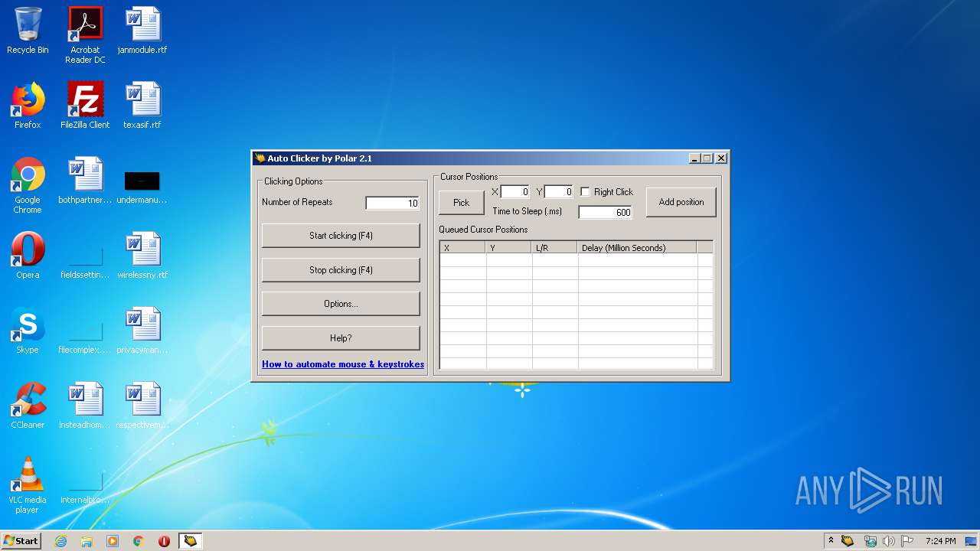The width and height of the screenshot is (980, 551).
Task: Open the Recycle Bin desktop icon
Action: (28, 31)
